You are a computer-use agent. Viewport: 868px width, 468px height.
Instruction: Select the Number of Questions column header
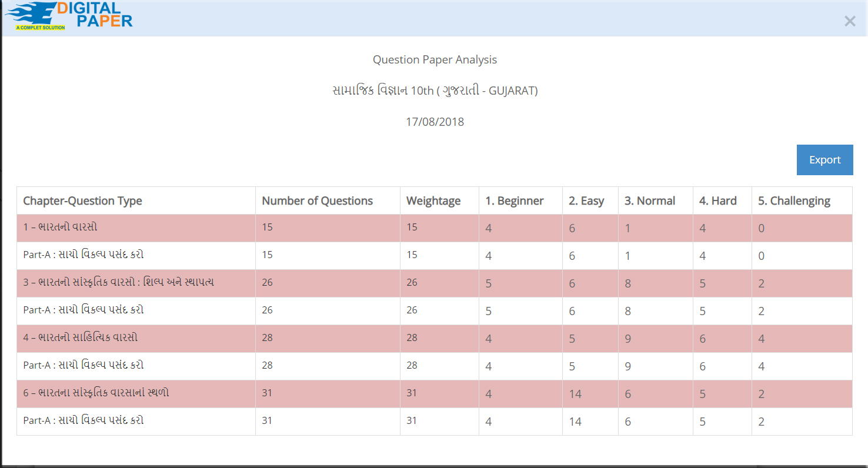click(x=317, y=201)
